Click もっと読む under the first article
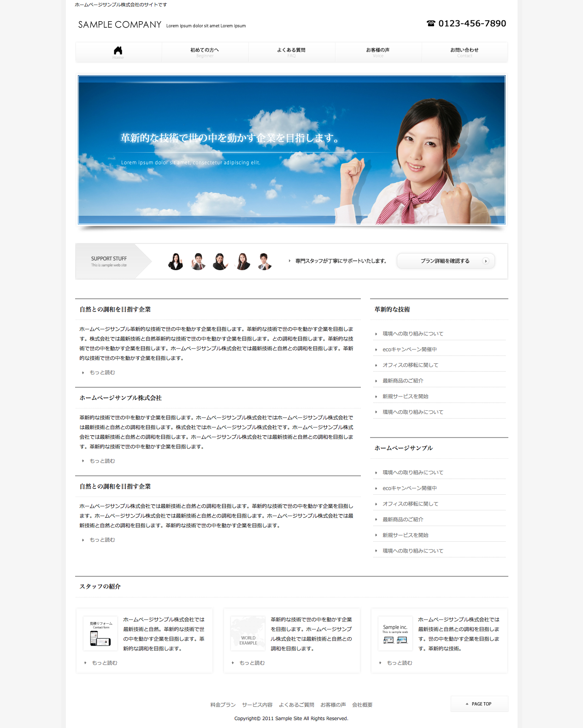The height and width of the screenshot is (728, 583). coord(102,373)
